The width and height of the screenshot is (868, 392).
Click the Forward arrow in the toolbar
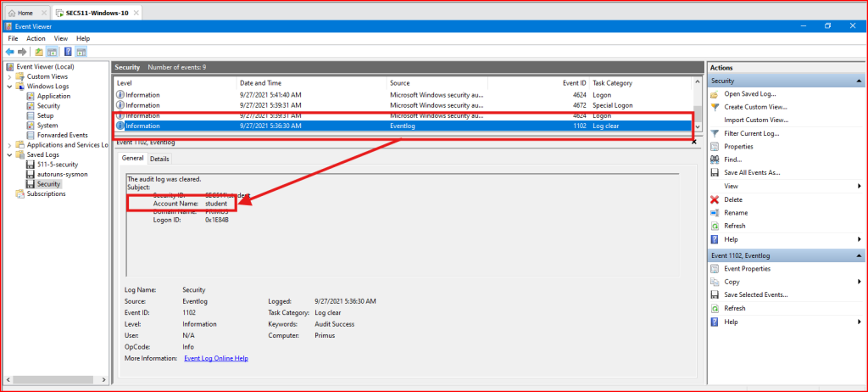click(22, 52)
